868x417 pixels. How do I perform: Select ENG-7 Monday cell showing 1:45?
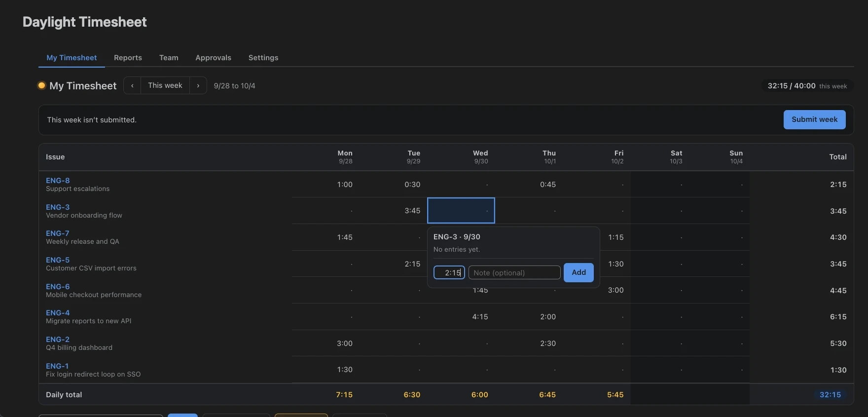[x=325, y=237]
